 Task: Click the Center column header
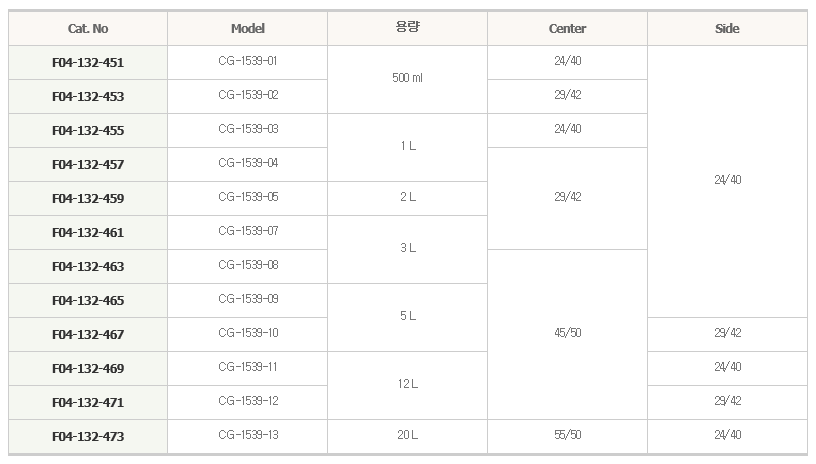click(x=567, y=29)
